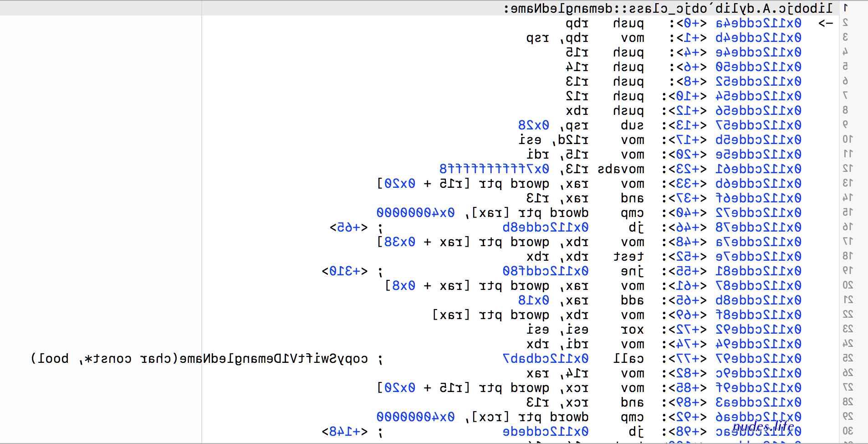Click the copySwiftV1DemangledName comment text
Screen dimensions: 868x444
(x=199, y=359)
